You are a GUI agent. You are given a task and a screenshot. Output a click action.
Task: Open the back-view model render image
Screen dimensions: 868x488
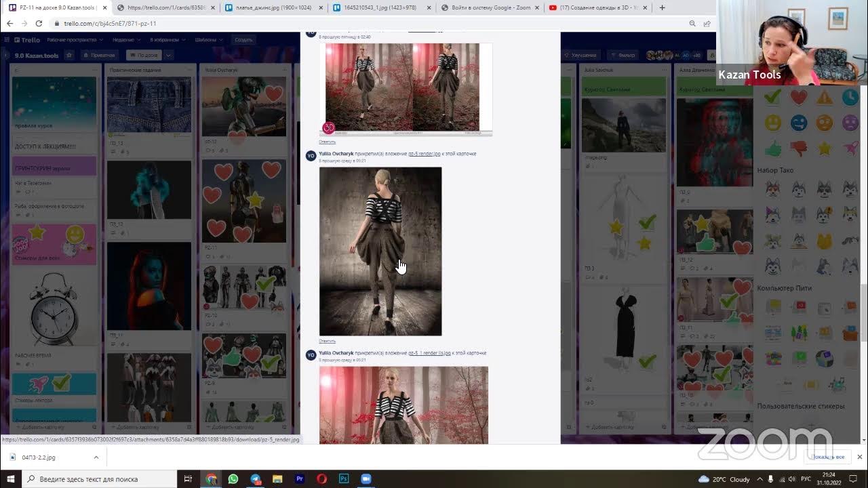pos(380,251)
